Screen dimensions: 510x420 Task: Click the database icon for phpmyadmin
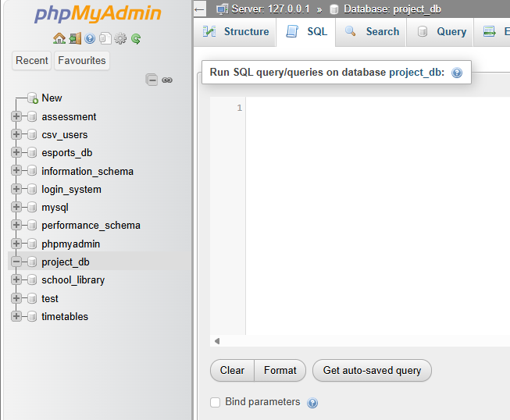[32, 244]
